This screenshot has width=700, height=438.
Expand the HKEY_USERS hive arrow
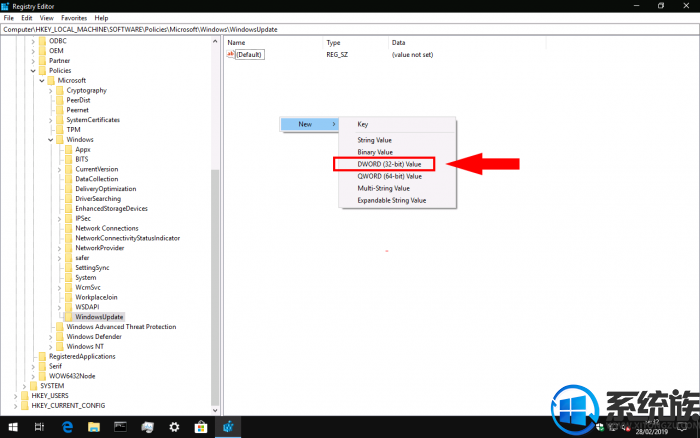16,396
